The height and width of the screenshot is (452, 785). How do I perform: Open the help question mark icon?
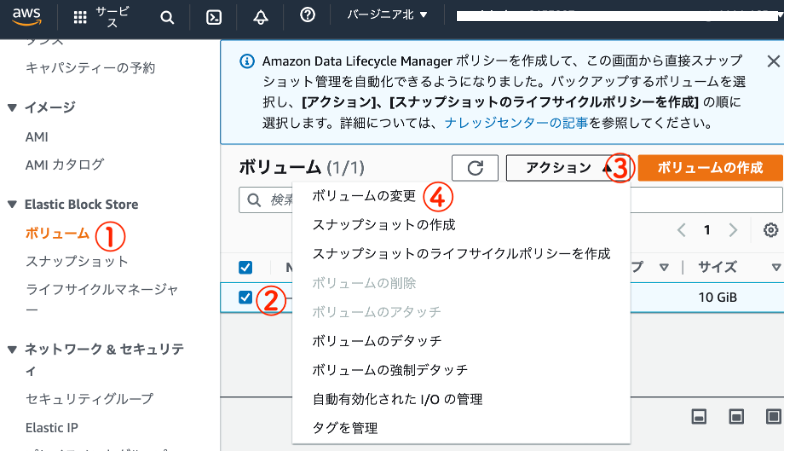[307, 15]
